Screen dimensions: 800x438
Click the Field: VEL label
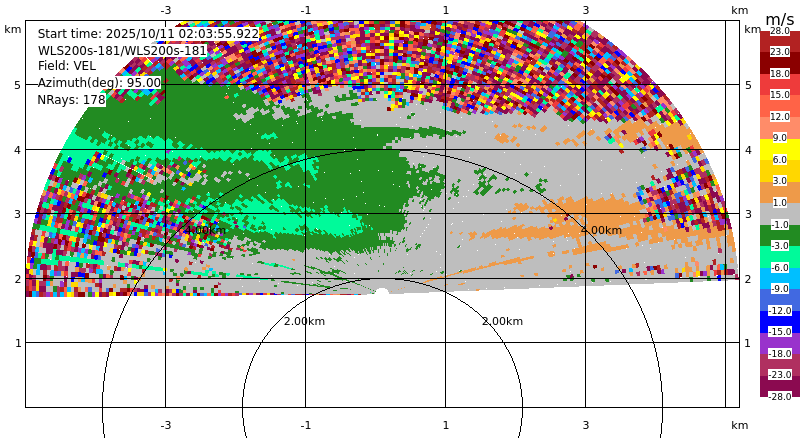(67, 66)
